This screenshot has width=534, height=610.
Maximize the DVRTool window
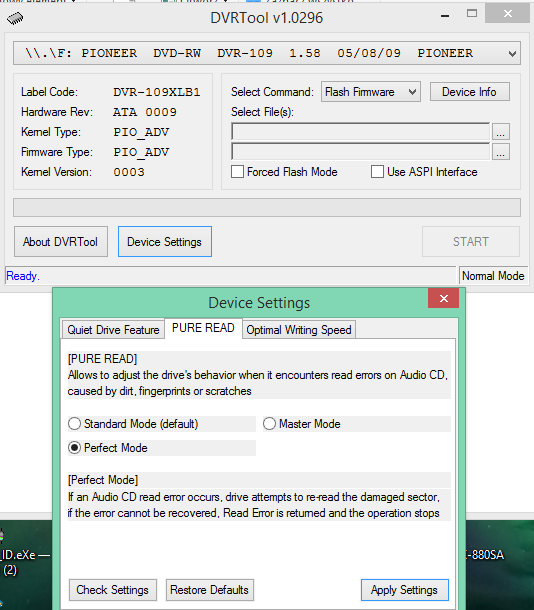pos(472,14)
